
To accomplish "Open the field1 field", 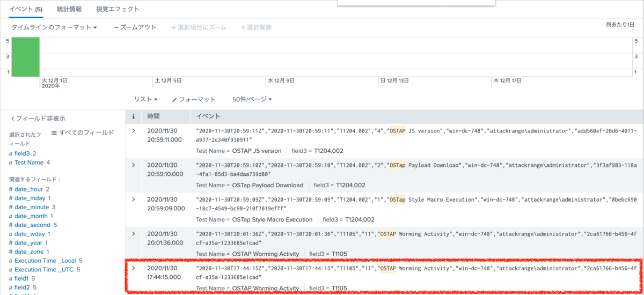I will coord(21,279).
